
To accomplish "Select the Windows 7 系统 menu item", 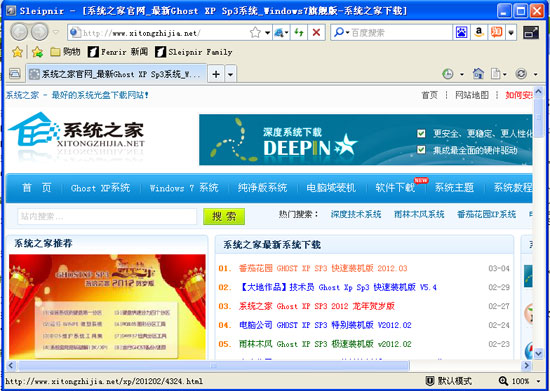I will pos(184,188).
